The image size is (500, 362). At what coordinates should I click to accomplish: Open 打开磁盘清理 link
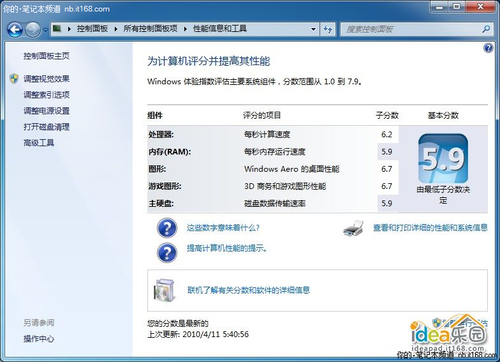pyautogui.click(x=46, y=127)
